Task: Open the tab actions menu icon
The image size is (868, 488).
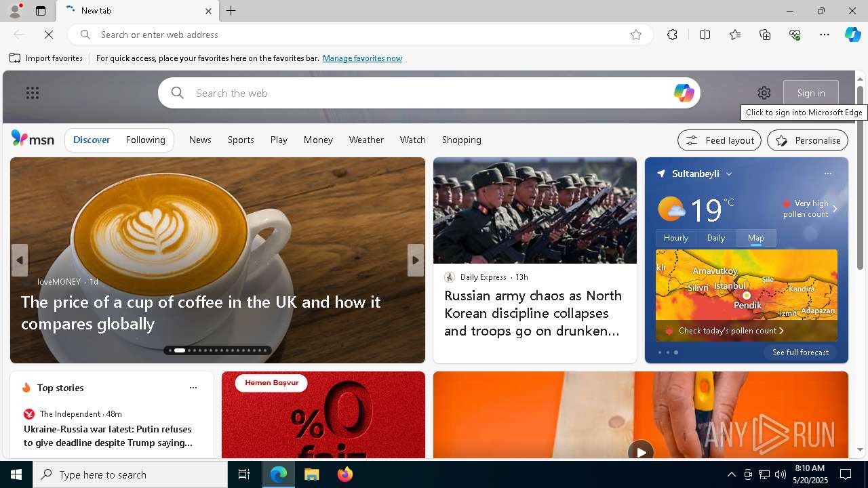Action: pyautogui.click(x=41, y=11)
